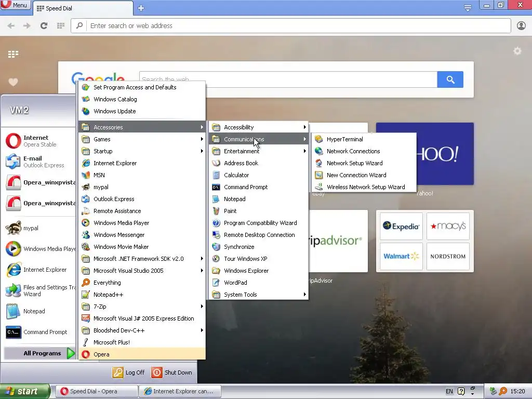This screenshot has width=532, height=399.
Task: Expand the Startup submenu
Action: pyautogui.click(x=142, y=151)
